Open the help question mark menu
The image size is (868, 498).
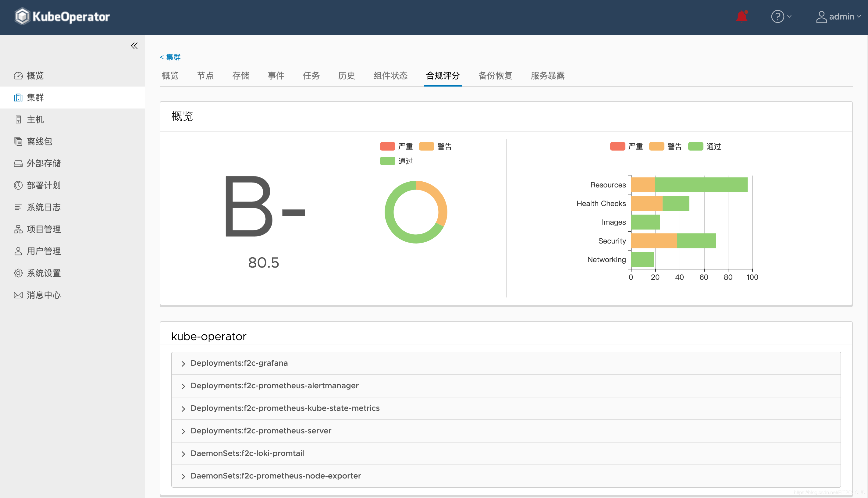coord(781,16)
